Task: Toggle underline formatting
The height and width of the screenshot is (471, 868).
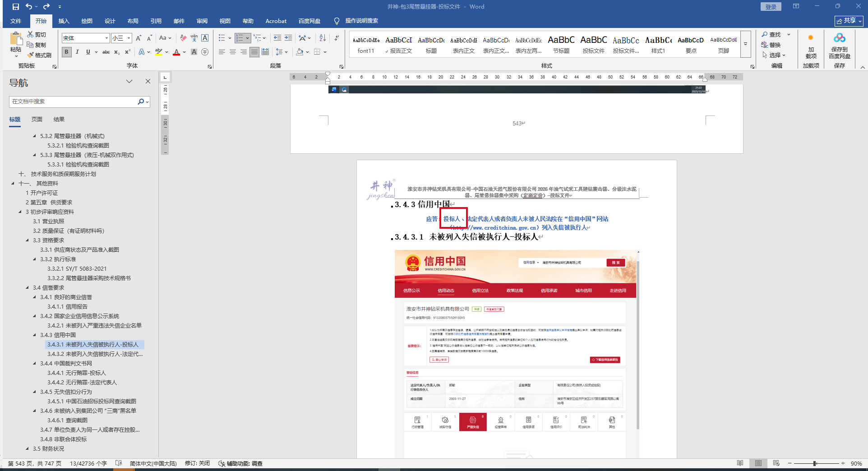Action: tap(88, 52)
